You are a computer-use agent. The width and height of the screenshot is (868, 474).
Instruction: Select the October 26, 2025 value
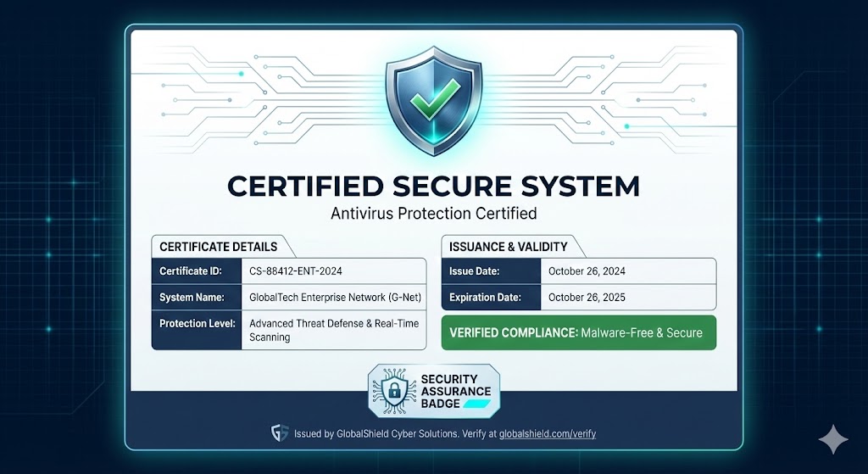pos(587,298)
